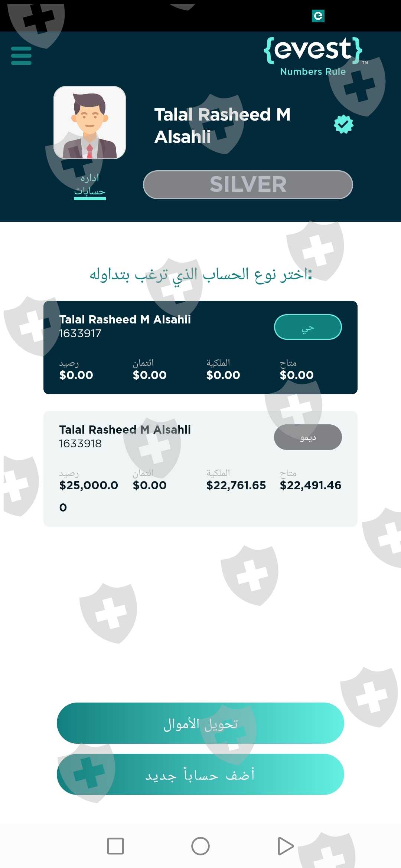Tap the Talal Rasheed M Alsahli header name
Image resolution: width=401 pixels, height=868 pixels.
[222, 125]
